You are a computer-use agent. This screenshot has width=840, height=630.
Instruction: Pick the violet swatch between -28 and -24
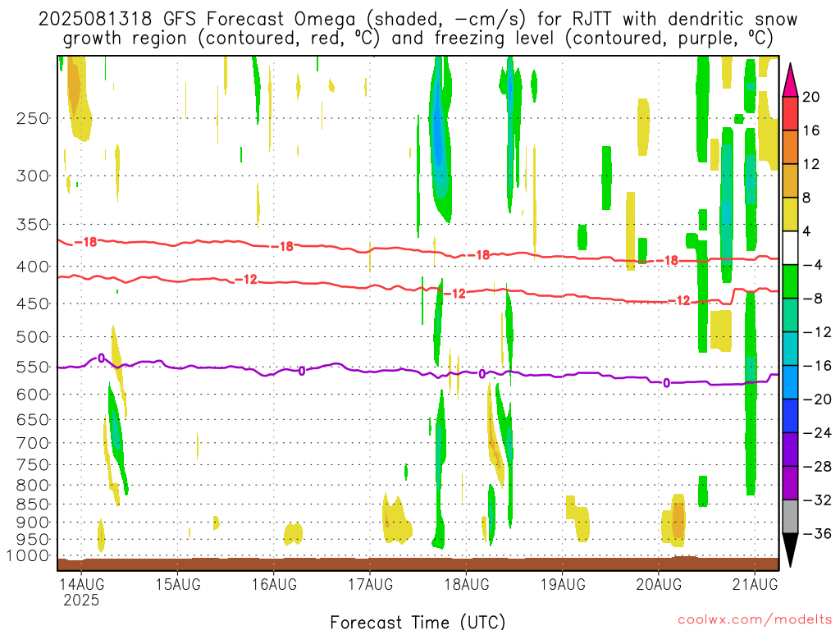click(790, 450)
